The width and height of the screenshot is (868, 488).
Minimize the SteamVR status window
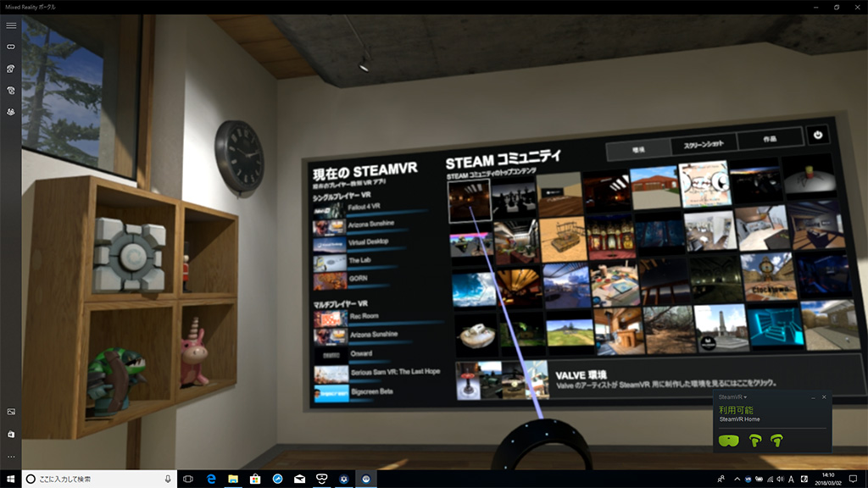click(x=813, y=397)
